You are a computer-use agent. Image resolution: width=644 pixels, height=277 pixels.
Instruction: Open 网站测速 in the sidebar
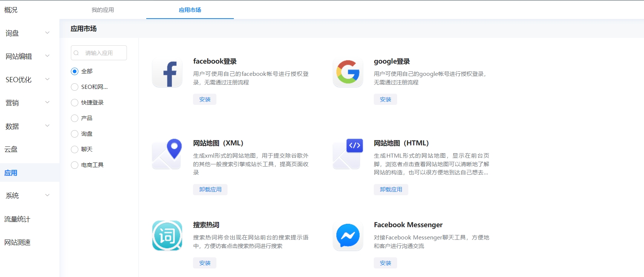pos(17,242)
